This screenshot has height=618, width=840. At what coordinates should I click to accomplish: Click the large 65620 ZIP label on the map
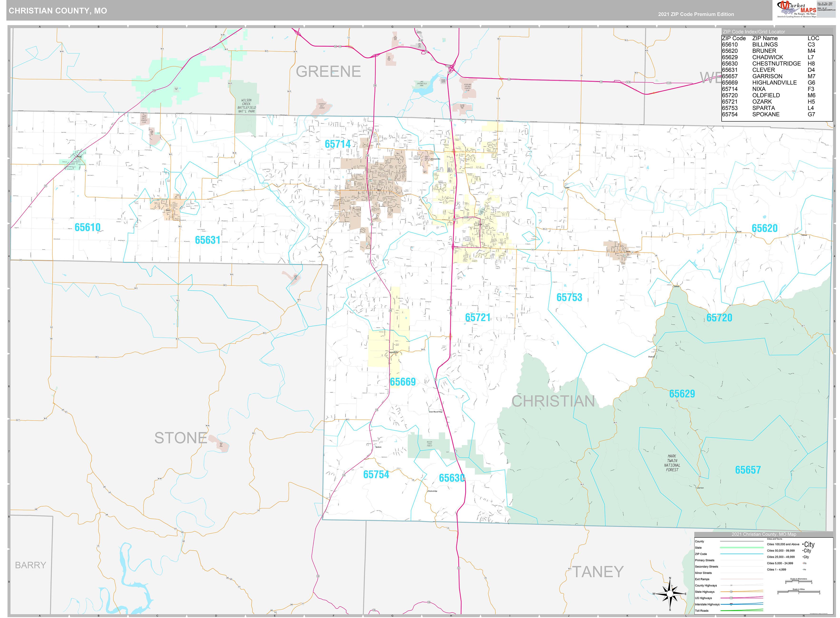point(765,228)
